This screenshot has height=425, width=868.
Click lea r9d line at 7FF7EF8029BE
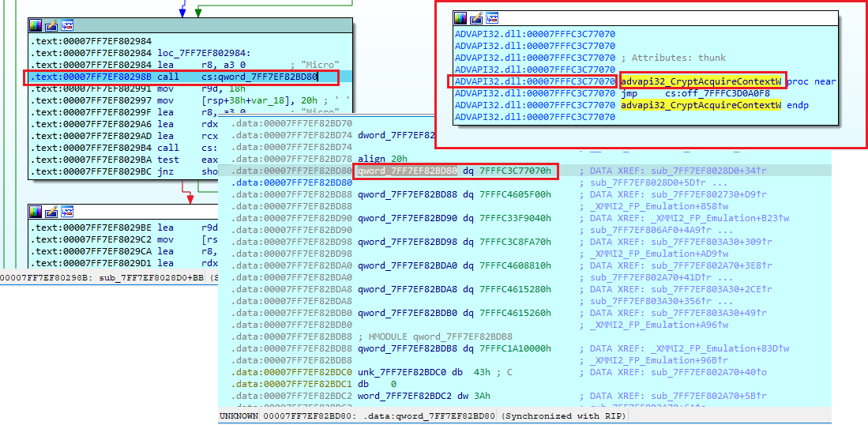(x=123, y=228)
